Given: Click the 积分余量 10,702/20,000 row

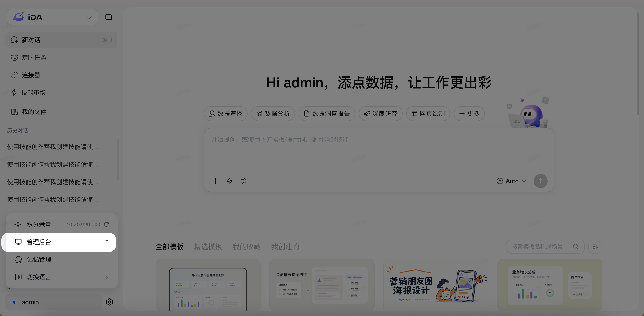Looking at the screenshot, I should point(62,224).
